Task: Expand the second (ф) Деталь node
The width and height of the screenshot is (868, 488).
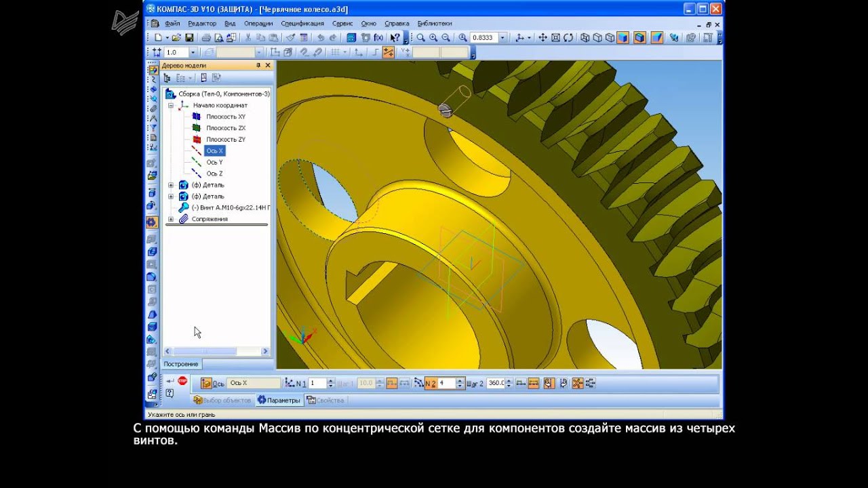Action: pyautogui.click(x=171, y=197)
